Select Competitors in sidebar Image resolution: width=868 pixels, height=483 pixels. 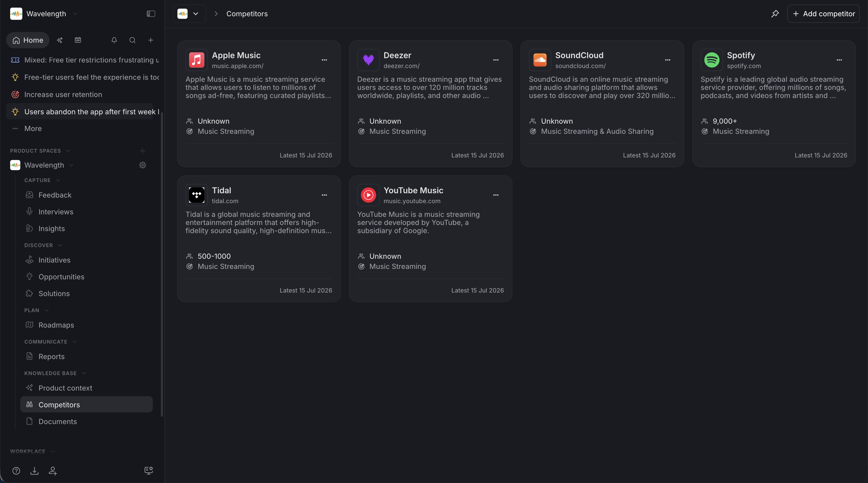pyautogui.click(x=86, y=405)
